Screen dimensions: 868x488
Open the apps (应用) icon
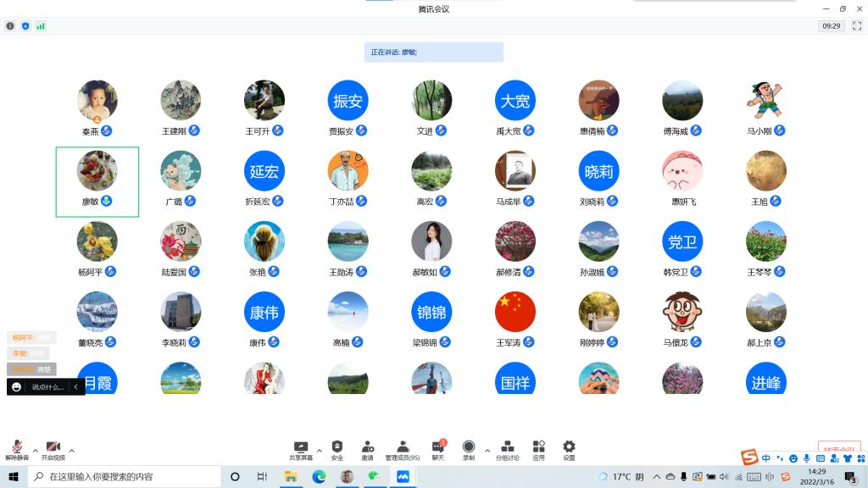point(538,448)
